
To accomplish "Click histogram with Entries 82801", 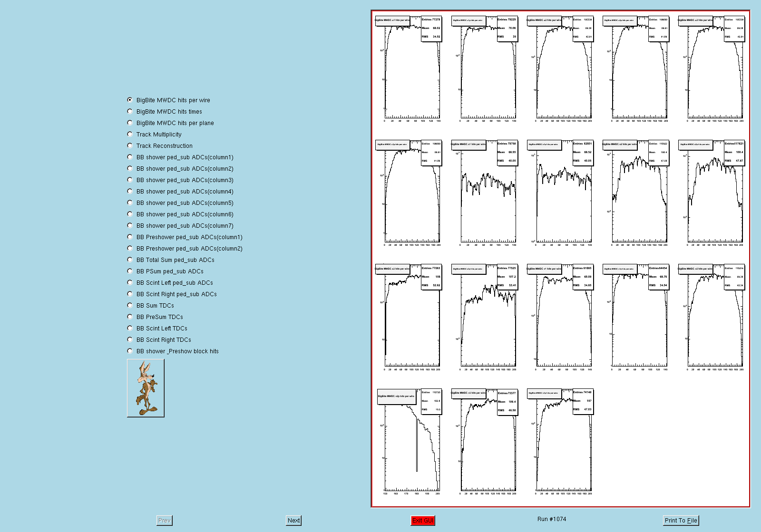I will (x=560, y=193).
